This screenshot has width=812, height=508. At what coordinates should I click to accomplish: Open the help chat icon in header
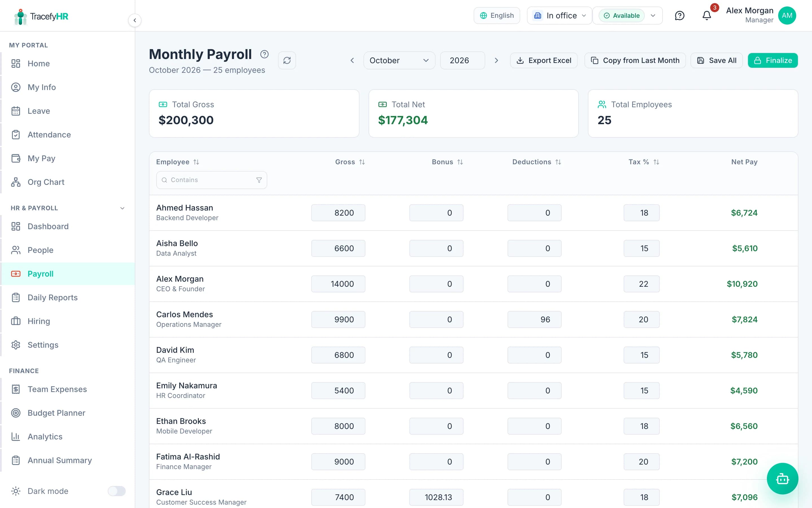click(x=679, y=16)
